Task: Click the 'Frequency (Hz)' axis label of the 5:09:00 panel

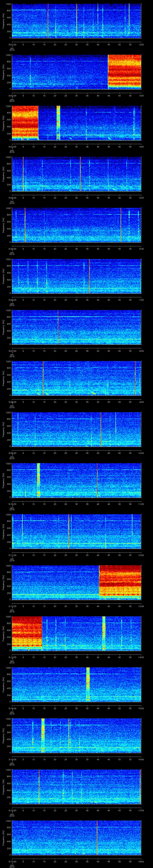Action: (x=3, y=429)
